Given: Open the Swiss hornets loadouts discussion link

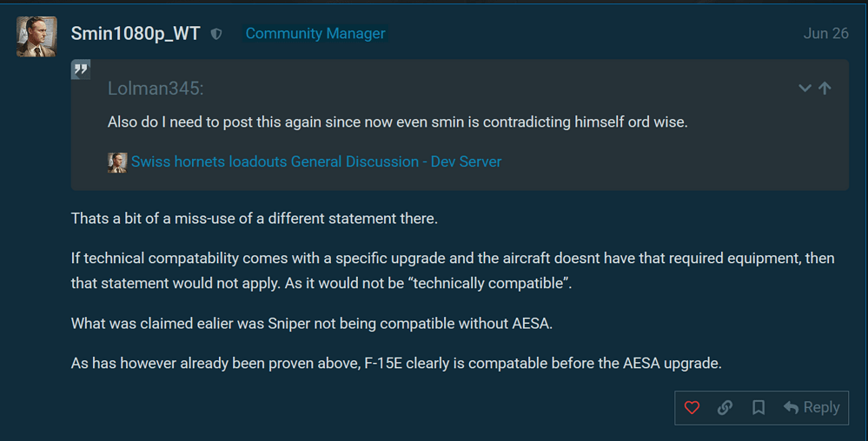Looking at the screenshot, I should [x=316, y=161].
